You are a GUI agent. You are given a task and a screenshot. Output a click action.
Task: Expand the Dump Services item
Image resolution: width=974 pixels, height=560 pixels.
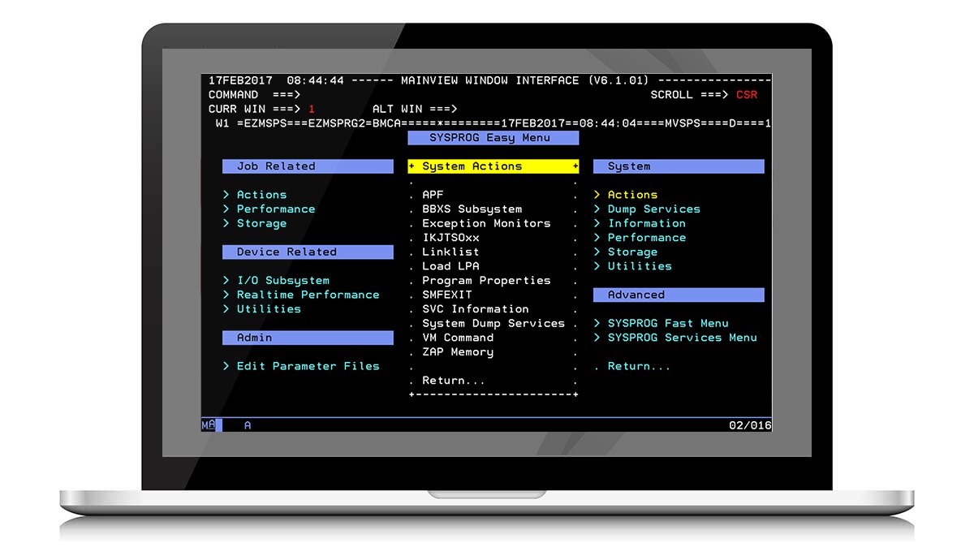click(653, 209)
